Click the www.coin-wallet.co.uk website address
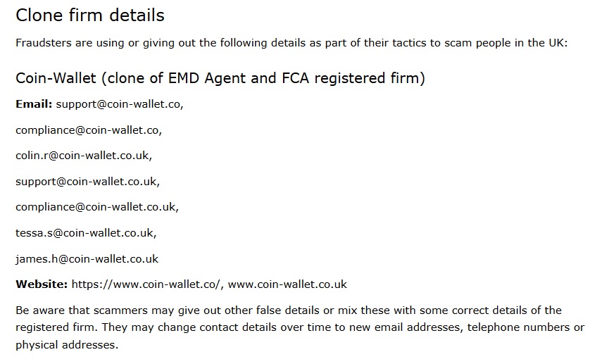The width and height of the screenshot is (609, 364). click(x=287, y=284)
